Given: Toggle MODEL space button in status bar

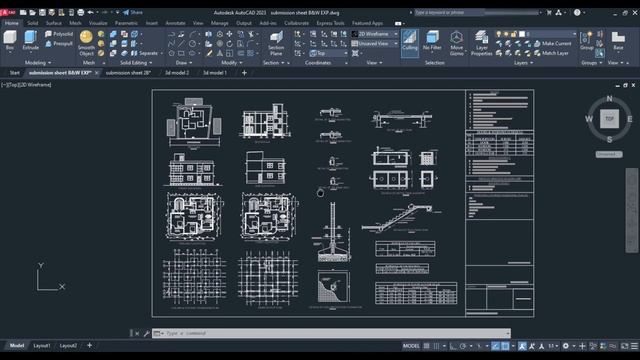Looking at the screenshot, I should click(x=411, y=346).
